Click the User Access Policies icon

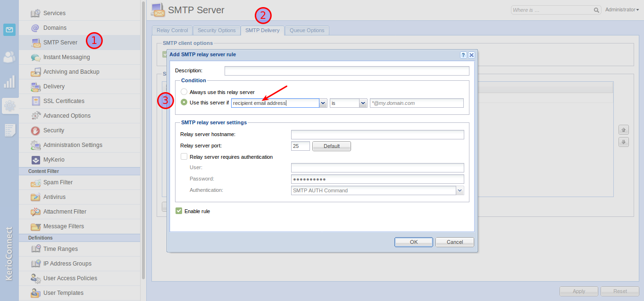[x=35, y=278]
